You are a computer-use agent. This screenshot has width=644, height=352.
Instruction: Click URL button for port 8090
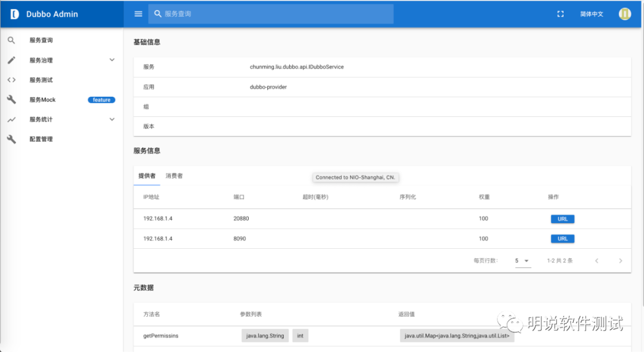coord(562,239)
